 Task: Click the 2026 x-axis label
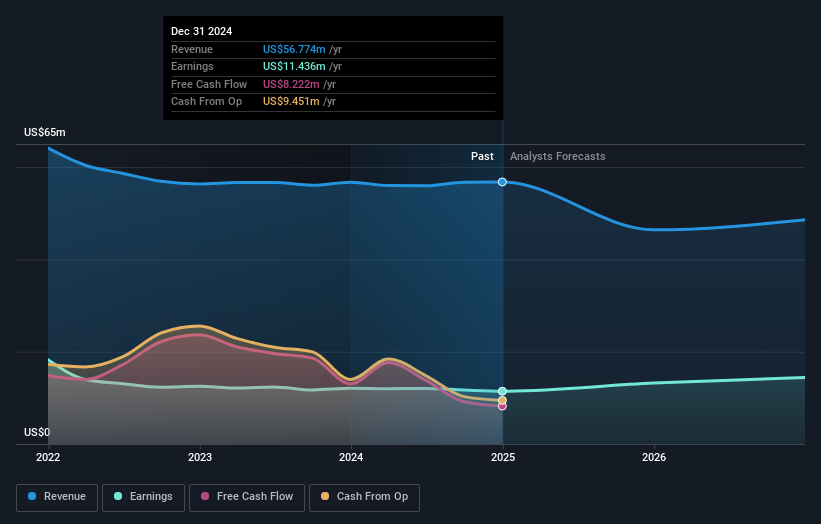[654, 457]
